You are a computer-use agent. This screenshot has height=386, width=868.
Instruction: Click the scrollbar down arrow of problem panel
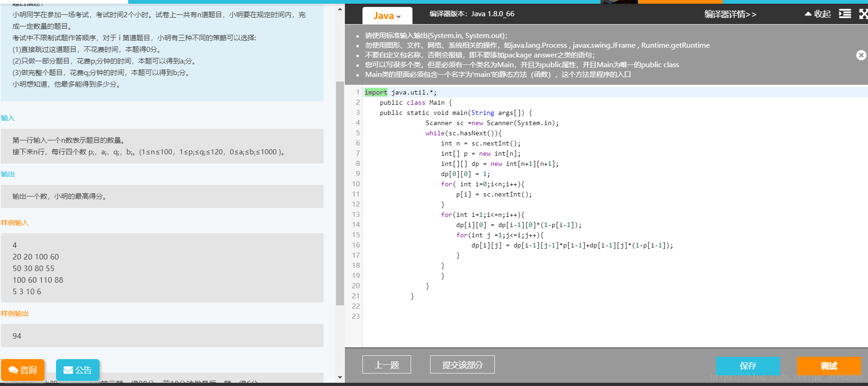[x=340, y=378]
